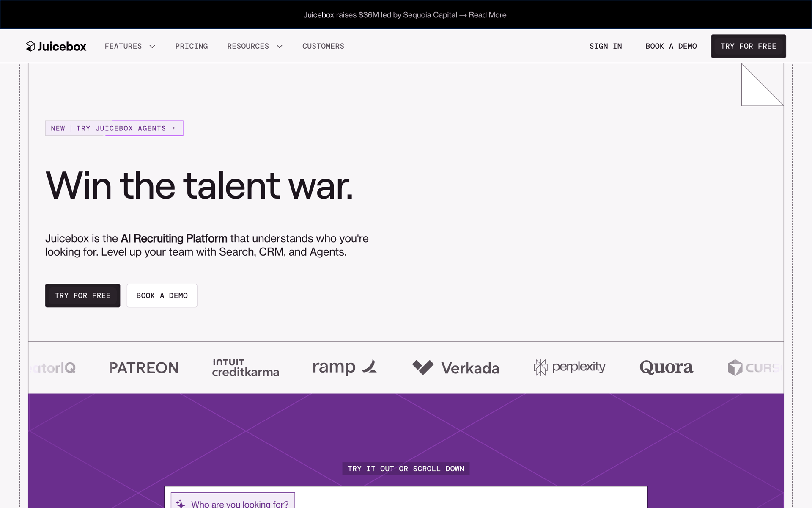
Task: Click the sparkle icon in the search field
Action: pos(181,503)
